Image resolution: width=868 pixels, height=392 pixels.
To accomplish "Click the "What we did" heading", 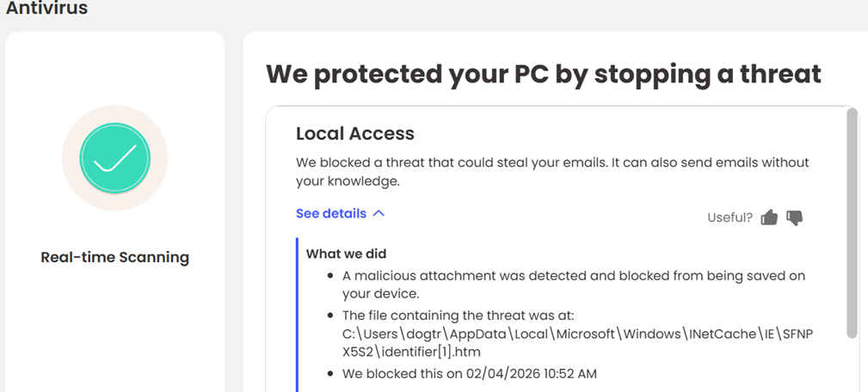I will pos(346,254).
